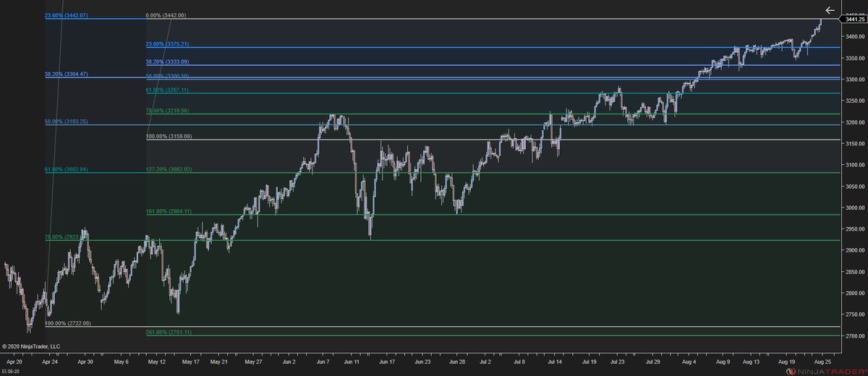The height and width of the screenshot is (376, 868).
Task: Select the 50.00% (3300.50) Fibonacci level
Action: pos(169,75)
